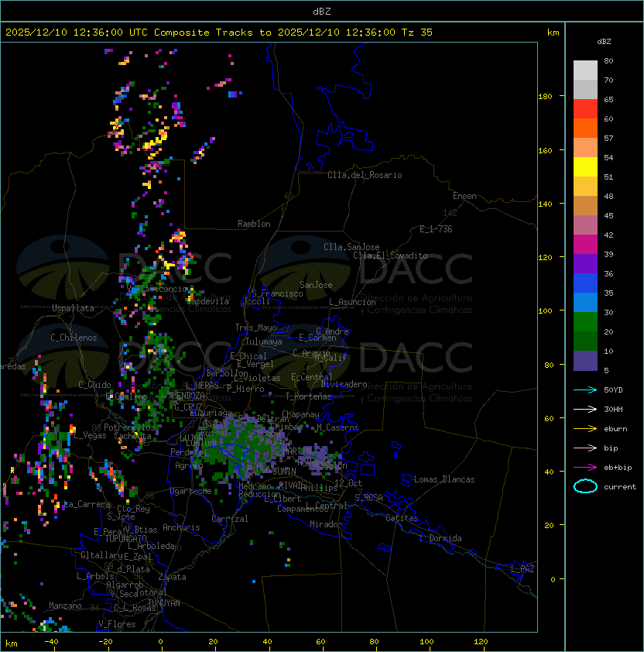The image size is (644, 652).
Task: Click the '140' tick on the vertical axis
Action: (545, 204)
